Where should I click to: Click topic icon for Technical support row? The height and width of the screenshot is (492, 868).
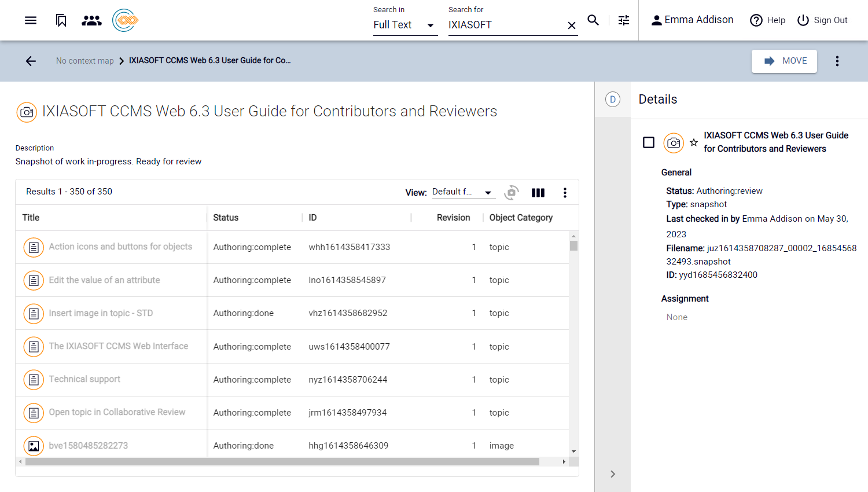[34, 380]
